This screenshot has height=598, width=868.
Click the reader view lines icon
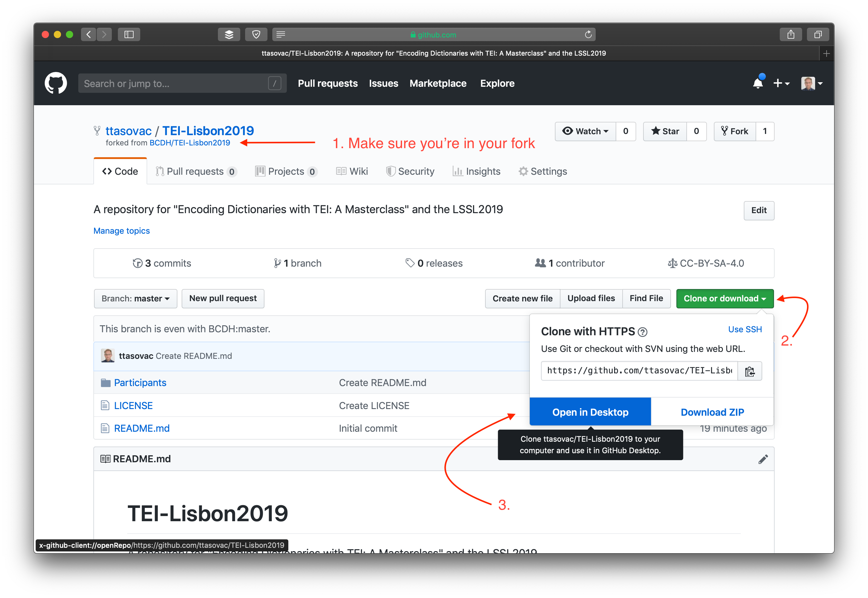(x=281, y=34)
